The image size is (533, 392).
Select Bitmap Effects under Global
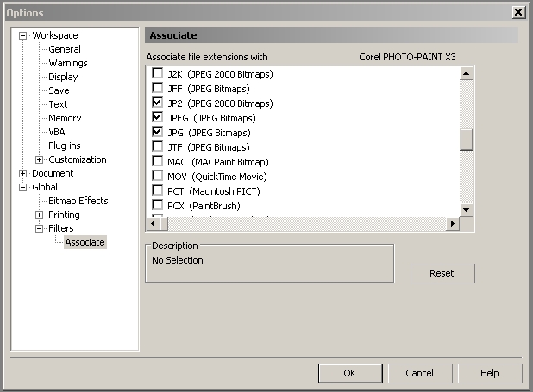click(78, 201)
